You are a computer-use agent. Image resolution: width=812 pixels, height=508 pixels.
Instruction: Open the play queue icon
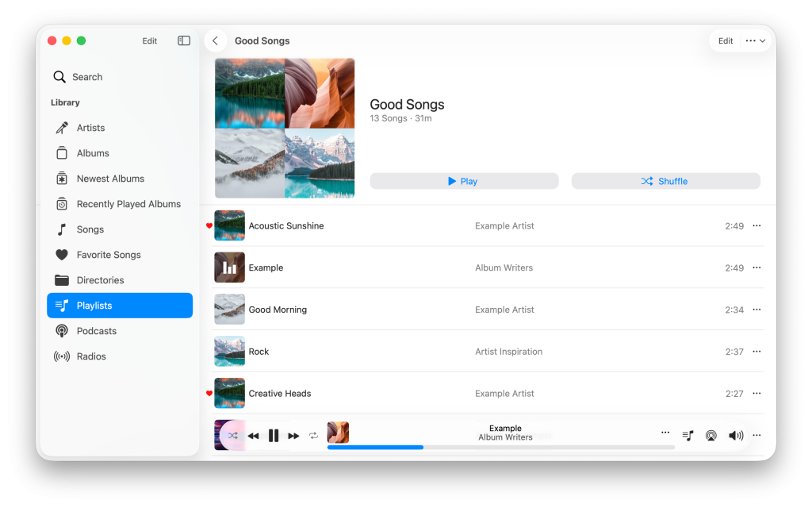688,436
